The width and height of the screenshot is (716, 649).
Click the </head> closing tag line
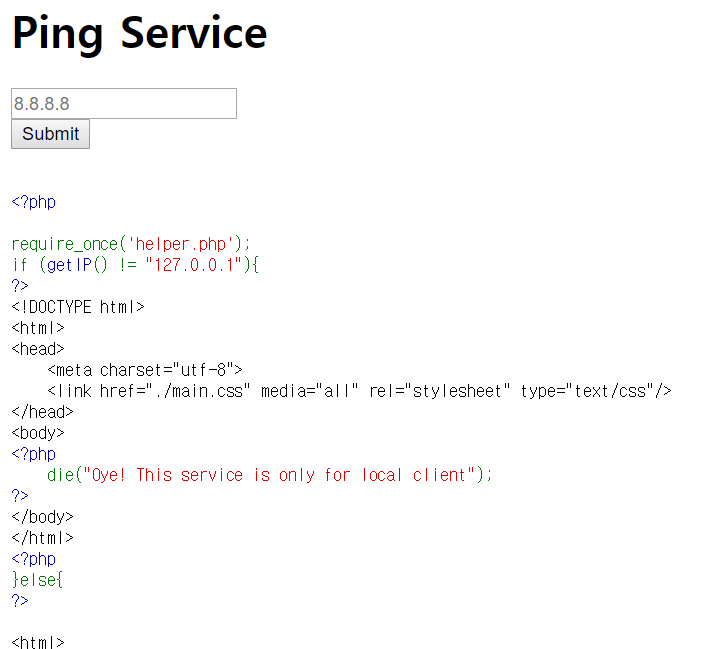[42, 412]
